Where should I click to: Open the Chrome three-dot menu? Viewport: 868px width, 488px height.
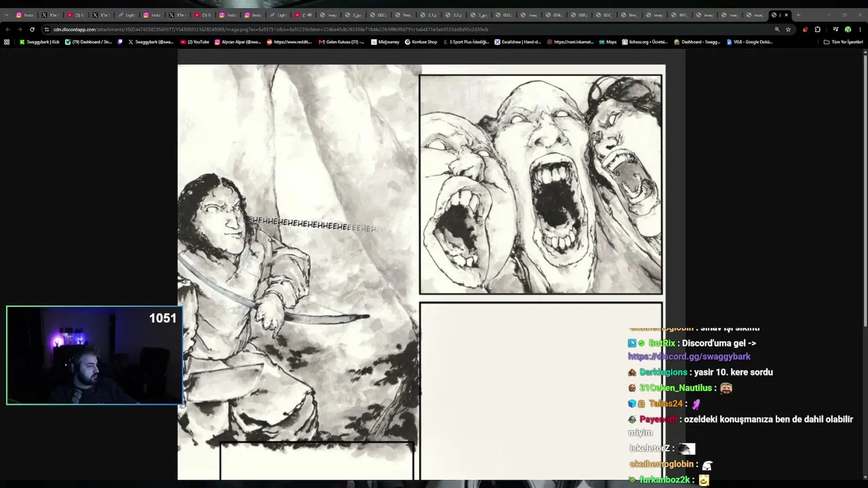860,29
